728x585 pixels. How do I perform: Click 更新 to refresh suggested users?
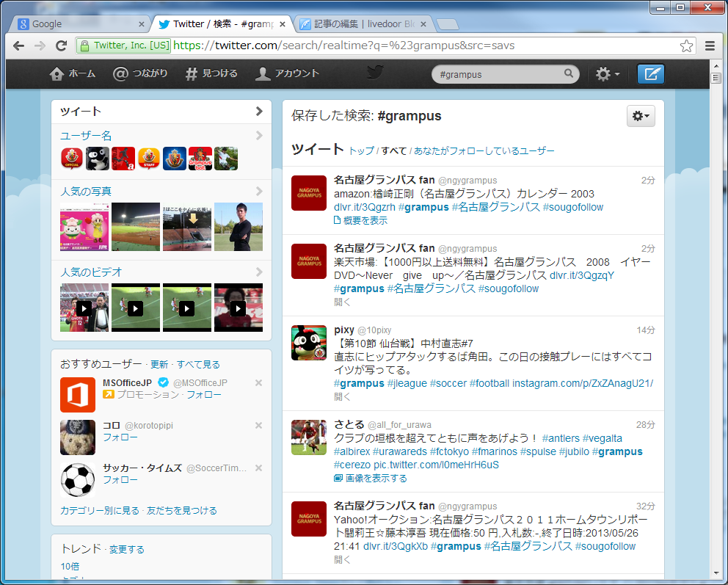(159, 365)
